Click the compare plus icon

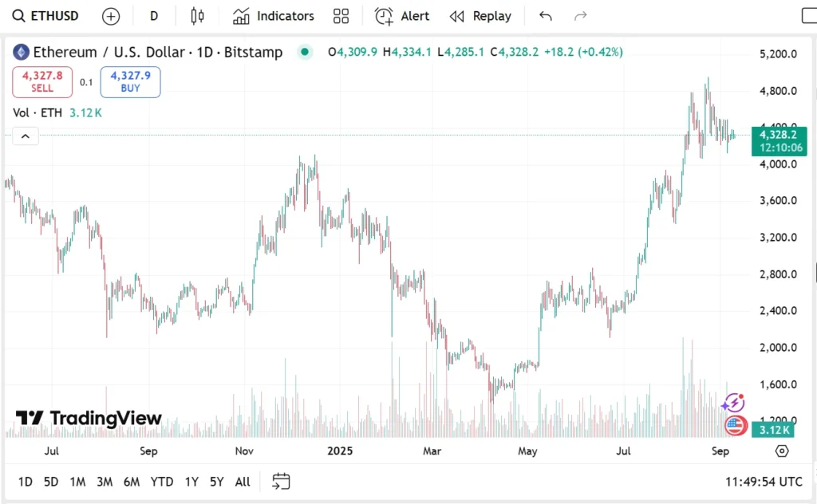pos(110,16)
